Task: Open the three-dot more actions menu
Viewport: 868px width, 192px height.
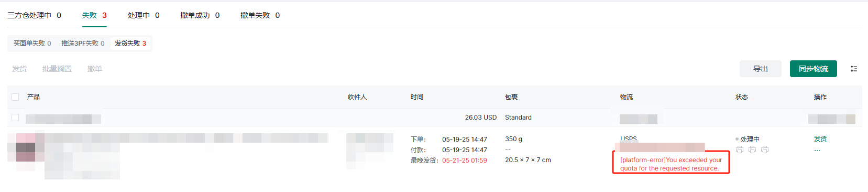Action: pos(817,151)
